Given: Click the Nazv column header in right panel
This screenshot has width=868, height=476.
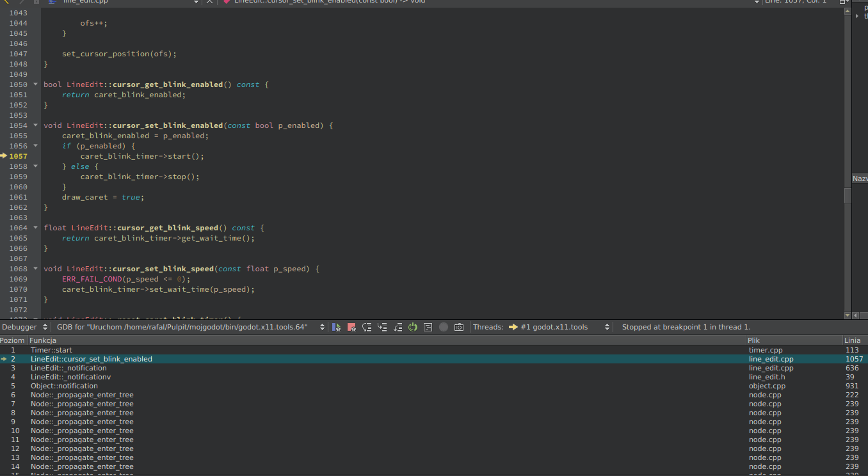Looking at the screenshot, I should click(x=860, y=179).
